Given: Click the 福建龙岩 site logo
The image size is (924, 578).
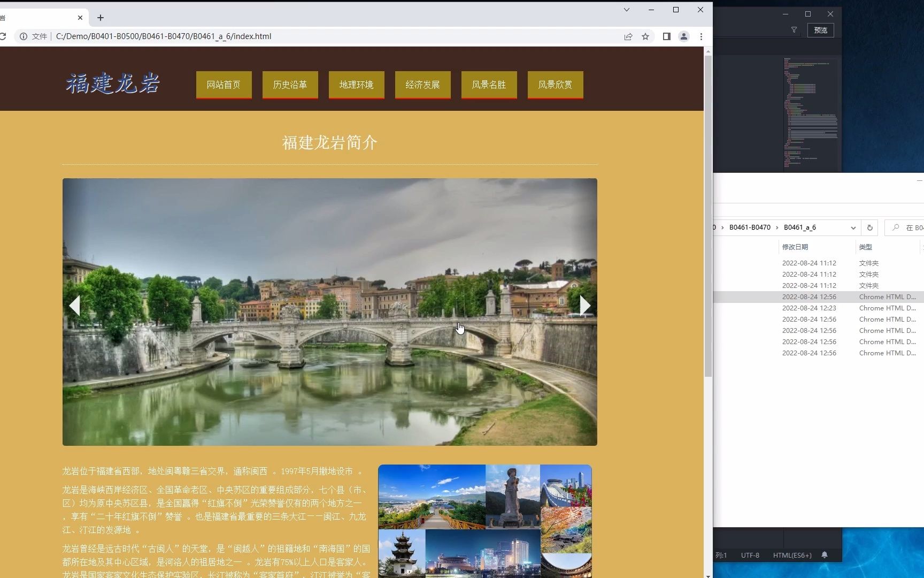Looking at the screenshot, I should 113,83.
